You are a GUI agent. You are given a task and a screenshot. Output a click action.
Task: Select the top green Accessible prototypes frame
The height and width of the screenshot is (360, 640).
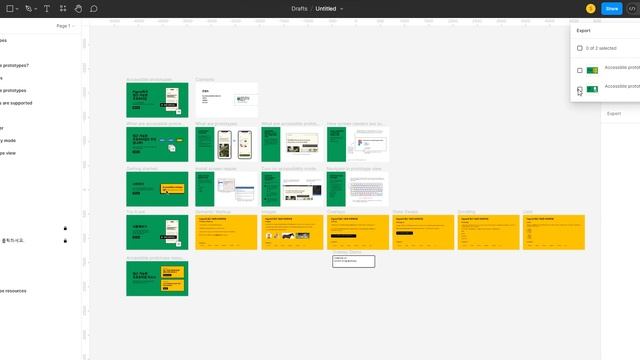click(x=157, y=100)
